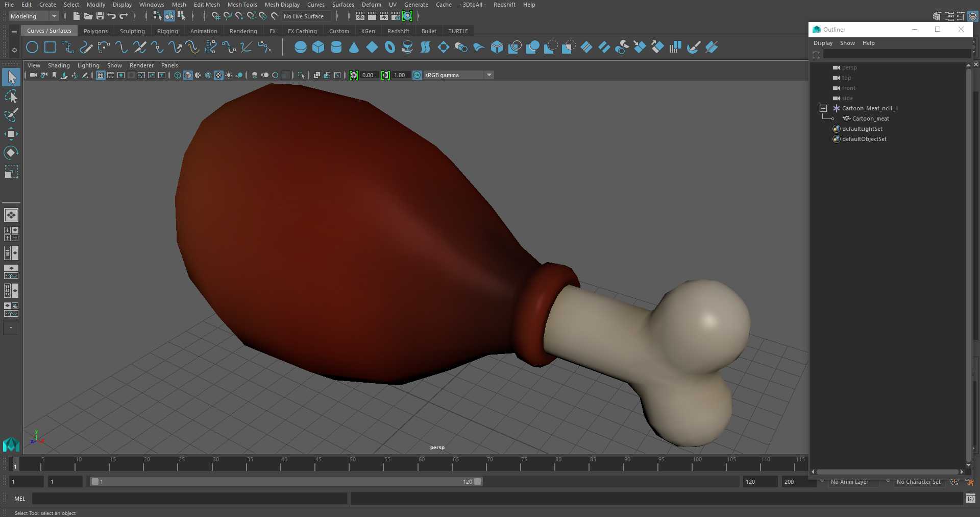980x517 pixels.
Task: Toggle isolate select in viewport
Action: pyautogui.click(x=301, y=75)
